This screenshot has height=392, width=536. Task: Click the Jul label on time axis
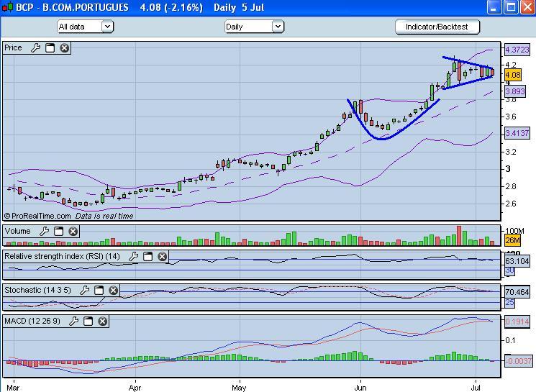pos(475,388)
